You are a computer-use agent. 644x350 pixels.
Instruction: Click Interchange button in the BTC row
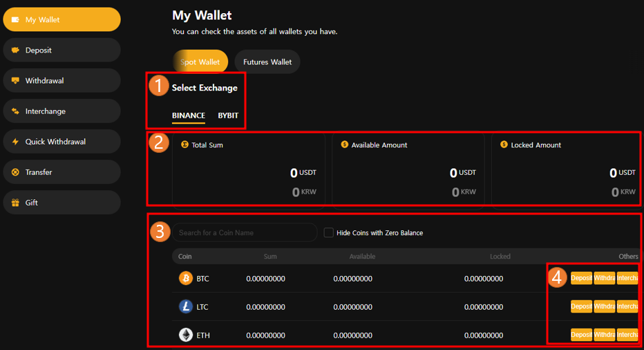tap(627, 278)
